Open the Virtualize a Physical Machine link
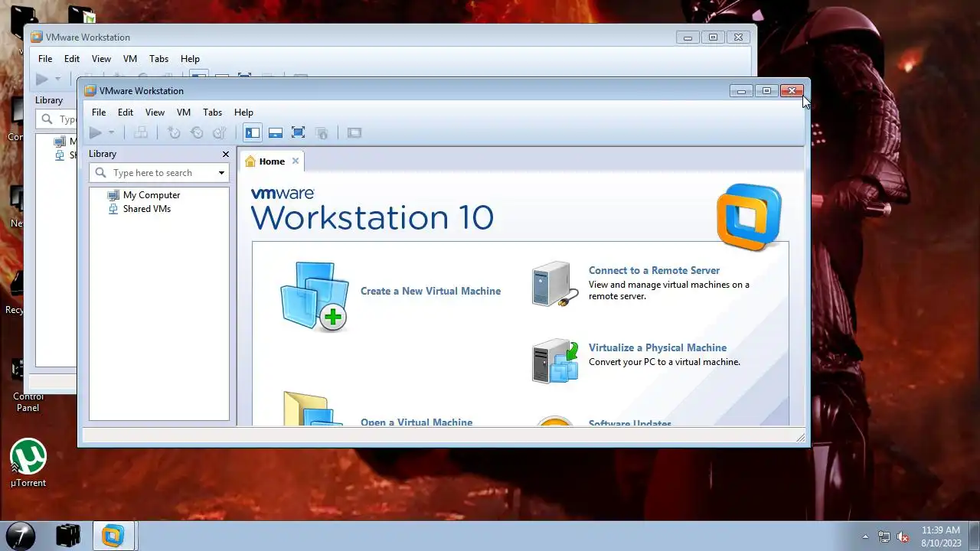This screenshot has height=551, width=980. [658, 347]
